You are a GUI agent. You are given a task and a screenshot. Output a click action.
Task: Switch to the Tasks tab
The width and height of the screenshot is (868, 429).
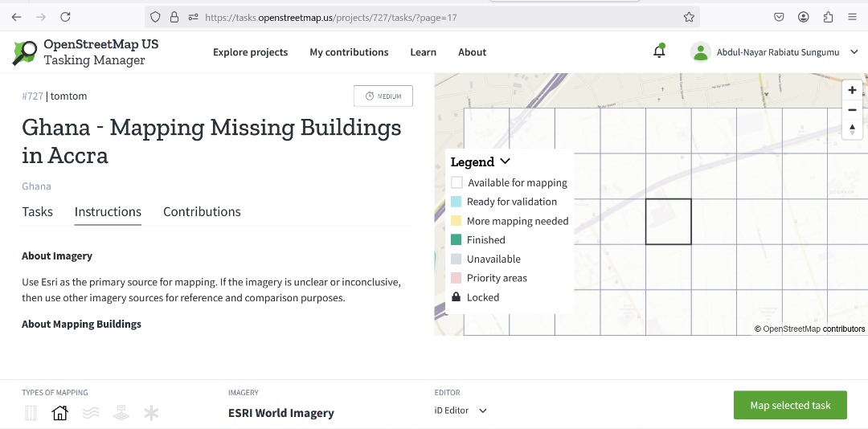[x=38, y=212]
